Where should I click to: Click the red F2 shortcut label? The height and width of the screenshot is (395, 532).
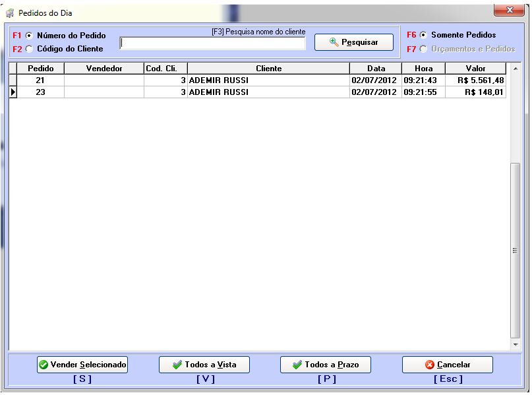17,49
